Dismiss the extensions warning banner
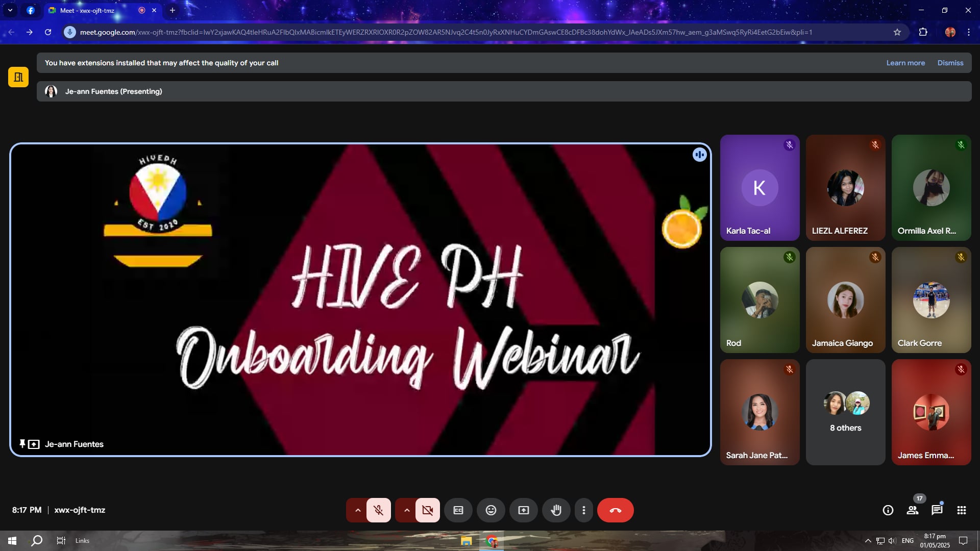Viewport: 980px width, 551px height. [x=950, y=63]
